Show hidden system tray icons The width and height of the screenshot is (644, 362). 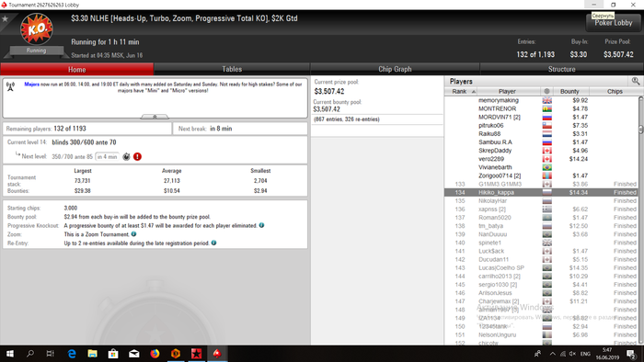pos(552,354)
